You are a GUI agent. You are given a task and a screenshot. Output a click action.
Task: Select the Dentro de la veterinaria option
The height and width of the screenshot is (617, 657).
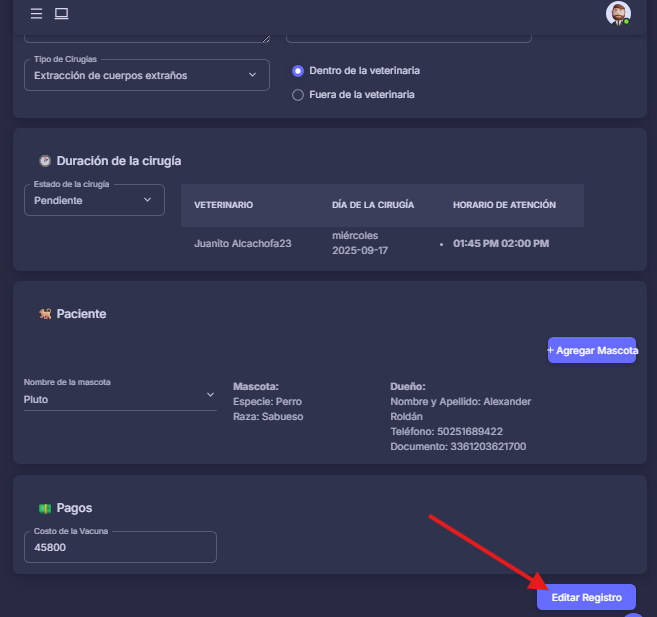click(297, 71)
